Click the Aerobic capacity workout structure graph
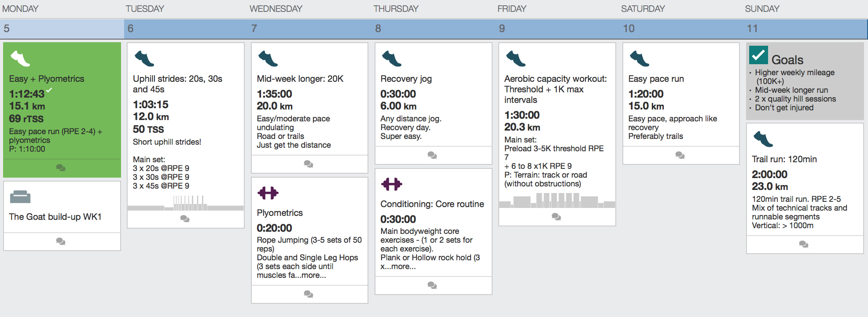 point(557,200)
